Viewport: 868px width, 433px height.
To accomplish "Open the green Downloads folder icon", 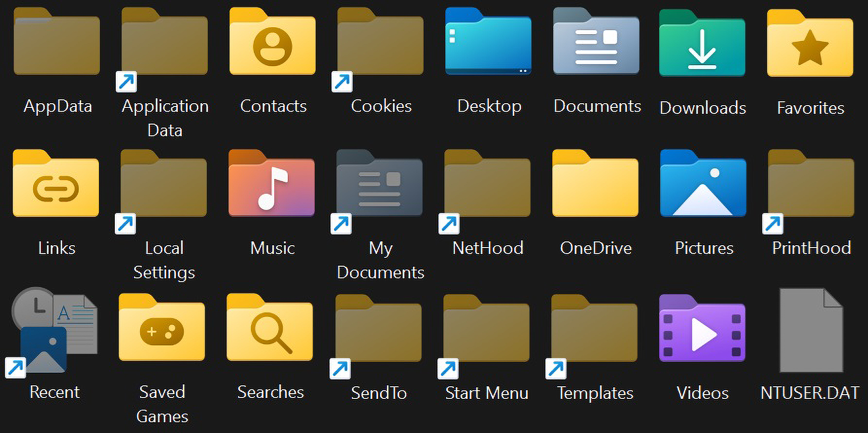I will point(702,43).
